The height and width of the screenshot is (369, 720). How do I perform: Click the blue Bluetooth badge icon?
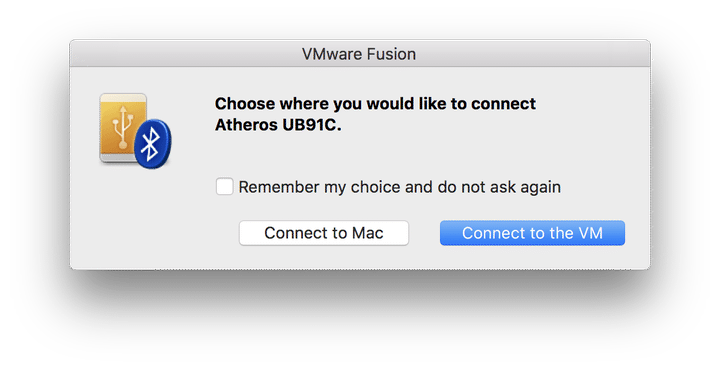coord(153,144)
